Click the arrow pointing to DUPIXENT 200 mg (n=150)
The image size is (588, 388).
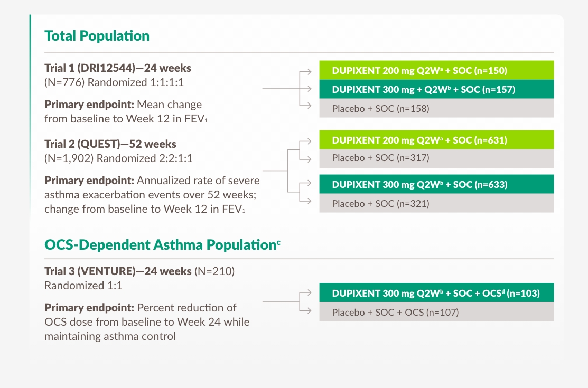coord(305,71)
